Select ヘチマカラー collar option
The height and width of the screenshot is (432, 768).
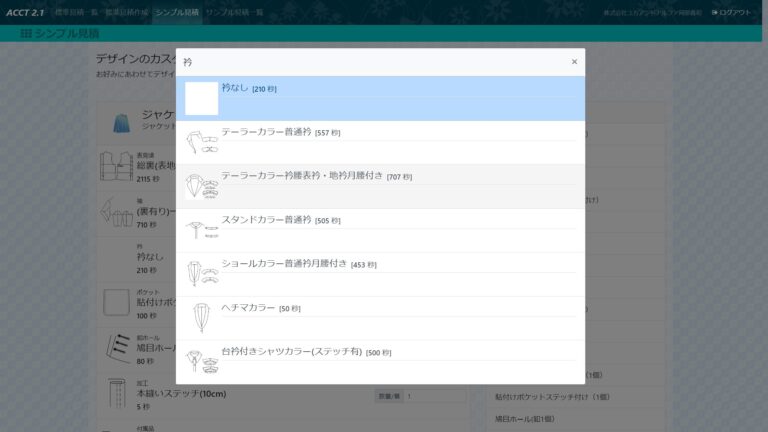coord(380,318)
